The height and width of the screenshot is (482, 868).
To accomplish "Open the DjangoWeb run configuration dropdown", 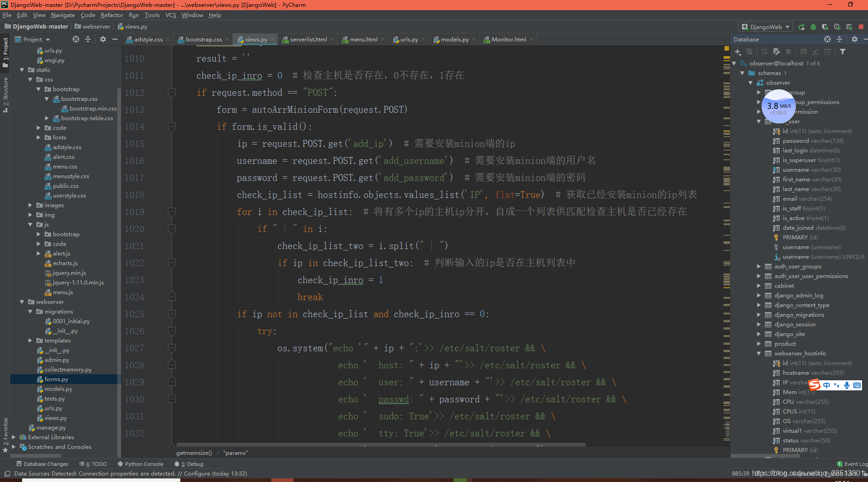I will click(766, 27).
